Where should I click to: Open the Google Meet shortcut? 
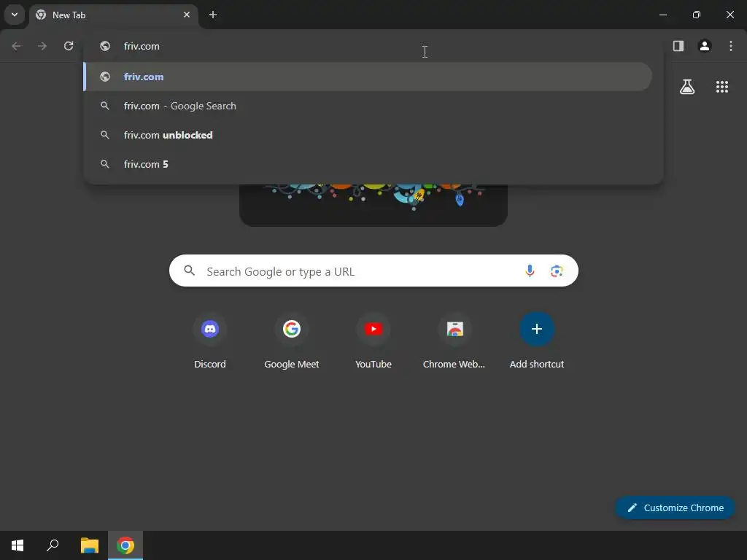tap(292, 341)
